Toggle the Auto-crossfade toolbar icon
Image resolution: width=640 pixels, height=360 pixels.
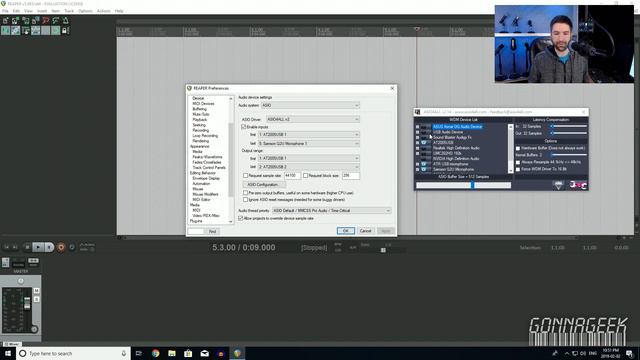pyautogui.click(x=5, y=31)
